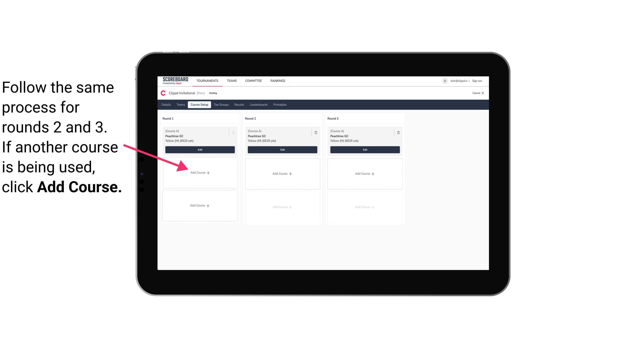Click the second Add Course in Round 1
This screenshot has height=346, width=644.
tap(200, 205)
